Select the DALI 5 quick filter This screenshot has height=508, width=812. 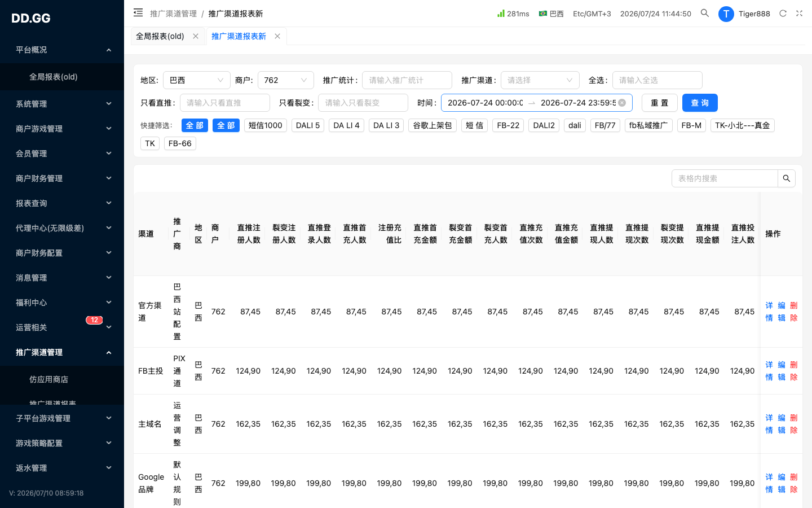308,125
